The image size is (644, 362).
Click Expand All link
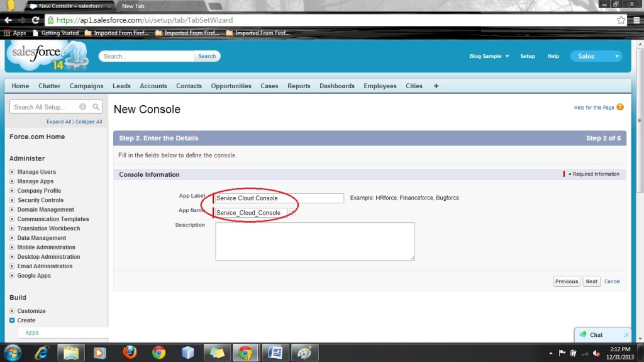point(58,122)
